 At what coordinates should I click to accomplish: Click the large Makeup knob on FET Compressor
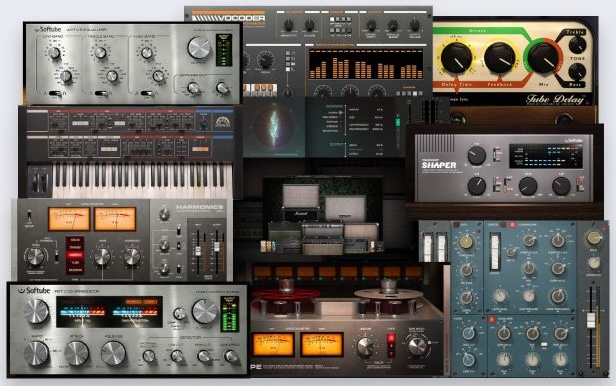click(x=205, y=311)
